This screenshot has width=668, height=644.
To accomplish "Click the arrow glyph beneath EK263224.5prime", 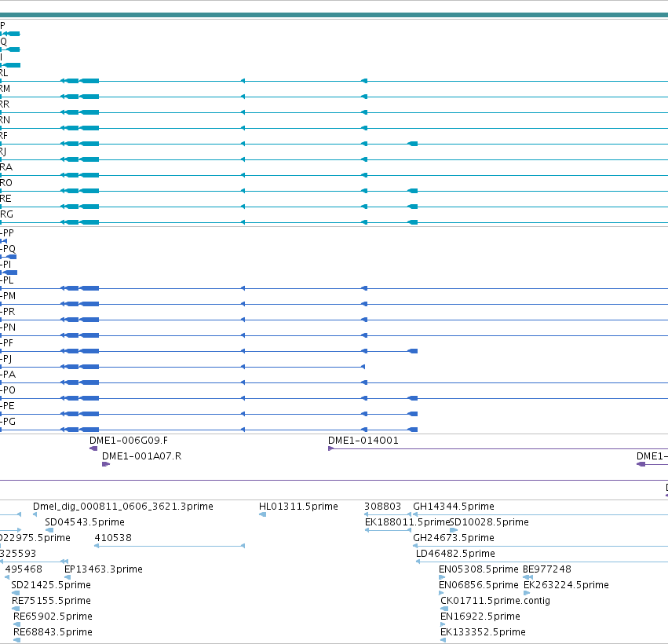I will pyautogui.click(x=527, y=593).
